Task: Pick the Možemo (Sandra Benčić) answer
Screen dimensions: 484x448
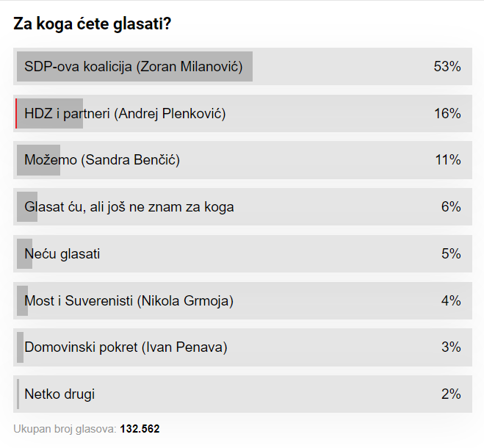Action: 102,160
